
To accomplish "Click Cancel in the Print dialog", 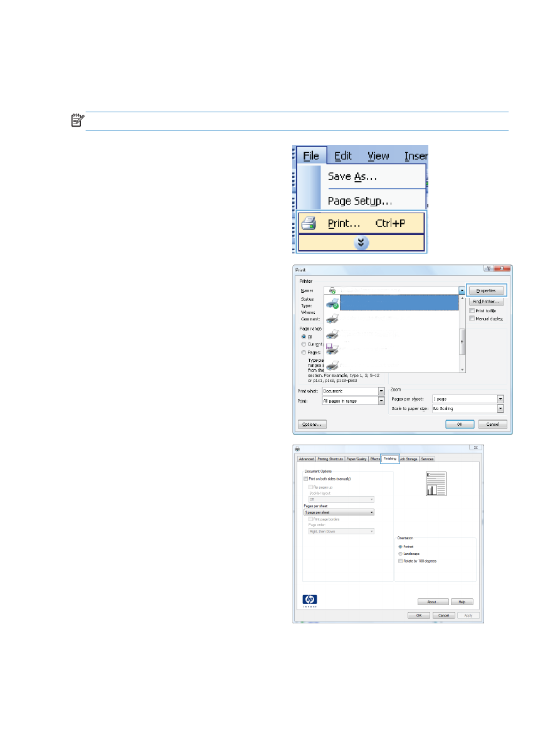I will pyautogui.click(x=492, y=425).
